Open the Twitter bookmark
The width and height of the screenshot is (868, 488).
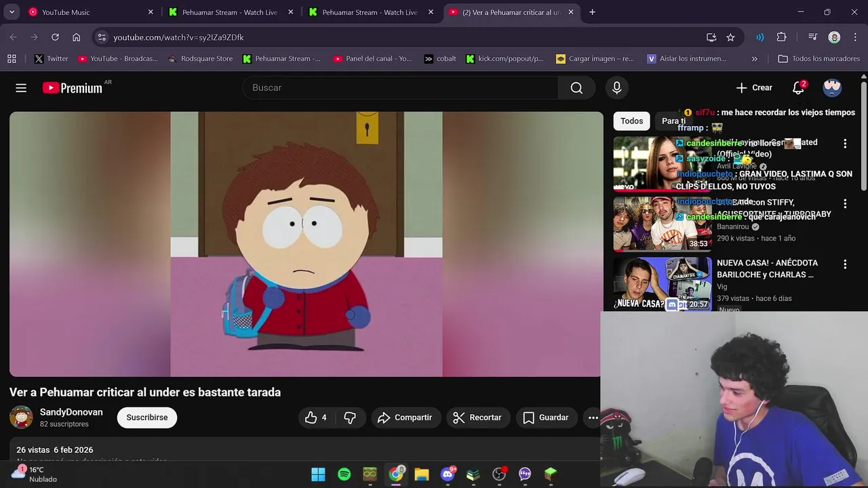51,59
